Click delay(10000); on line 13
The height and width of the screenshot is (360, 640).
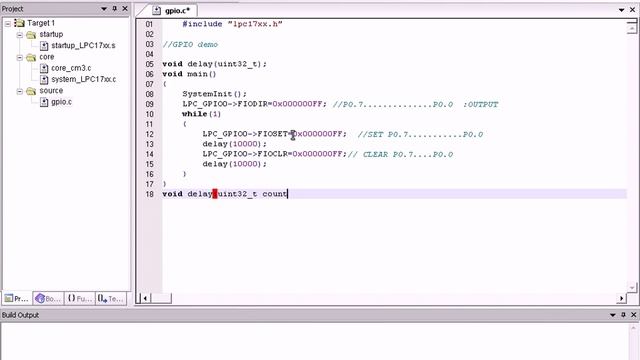(234, 144)
